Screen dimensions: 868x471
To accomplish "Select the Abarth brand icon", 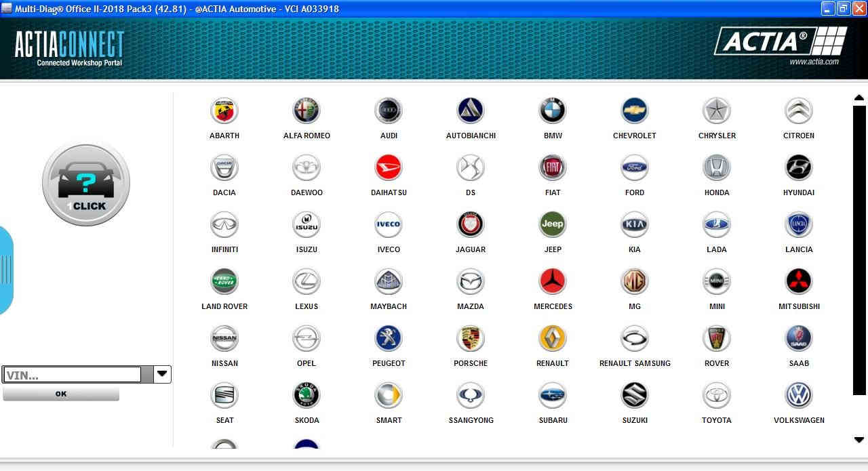I will [224, 111].
